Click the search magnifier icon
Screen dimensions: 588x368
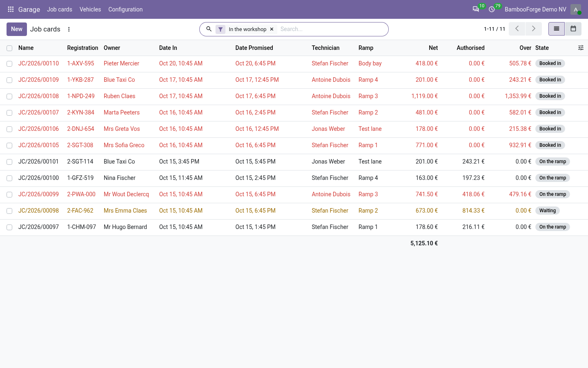pos(209,29)
